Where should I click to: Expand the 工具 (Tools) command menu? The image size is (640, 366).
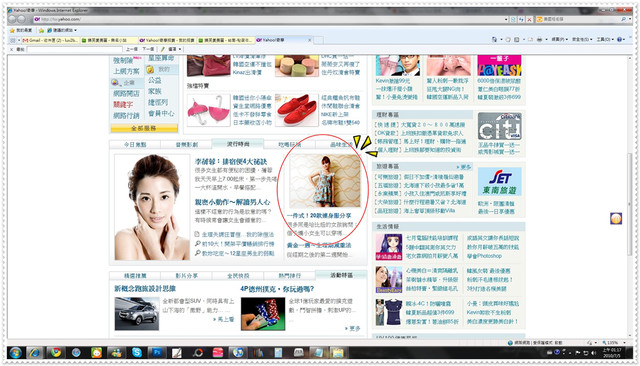(x=605, y=40)
